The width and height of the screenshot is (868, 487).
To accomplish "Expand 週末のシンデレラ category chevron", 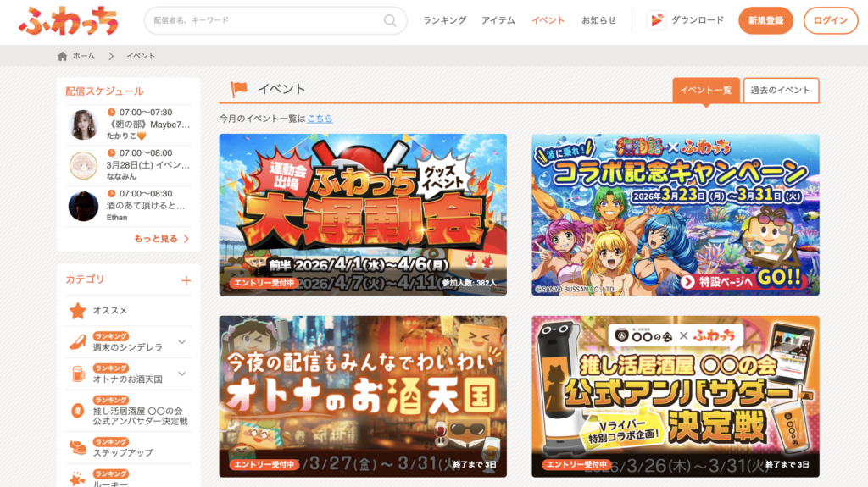I will coord(181,342).
